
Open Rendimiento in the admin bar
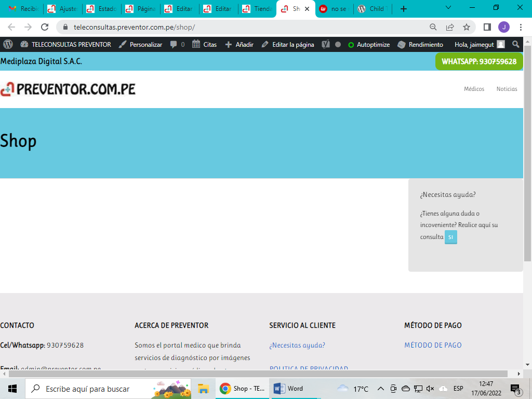[420, 45]
